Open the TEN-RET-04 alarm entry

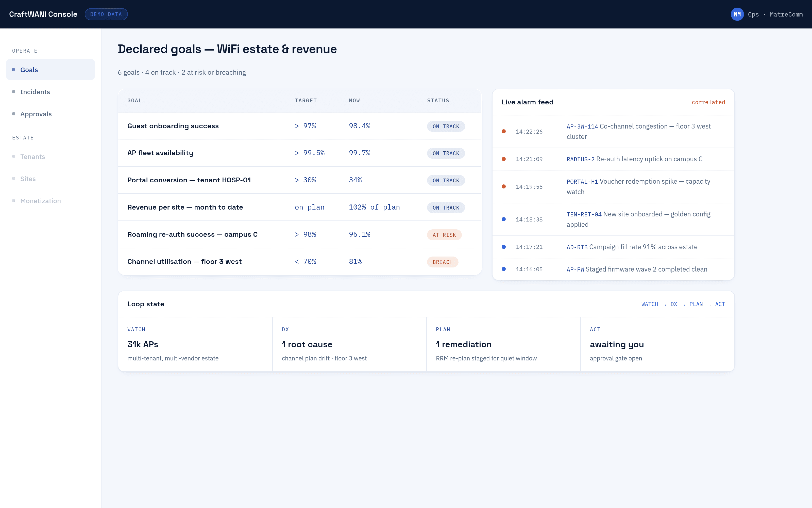point(613,219)
